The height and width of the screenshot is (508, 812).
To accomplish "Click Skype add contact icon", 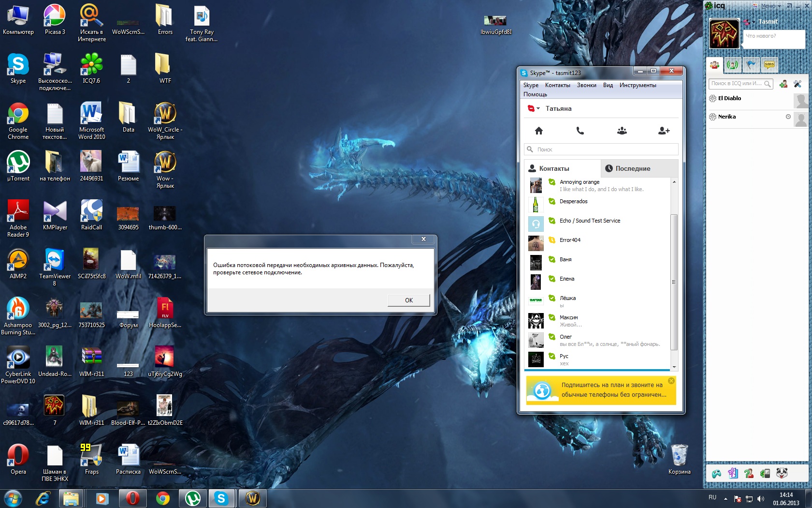I will pyautogui.click(x=664, y=131).
